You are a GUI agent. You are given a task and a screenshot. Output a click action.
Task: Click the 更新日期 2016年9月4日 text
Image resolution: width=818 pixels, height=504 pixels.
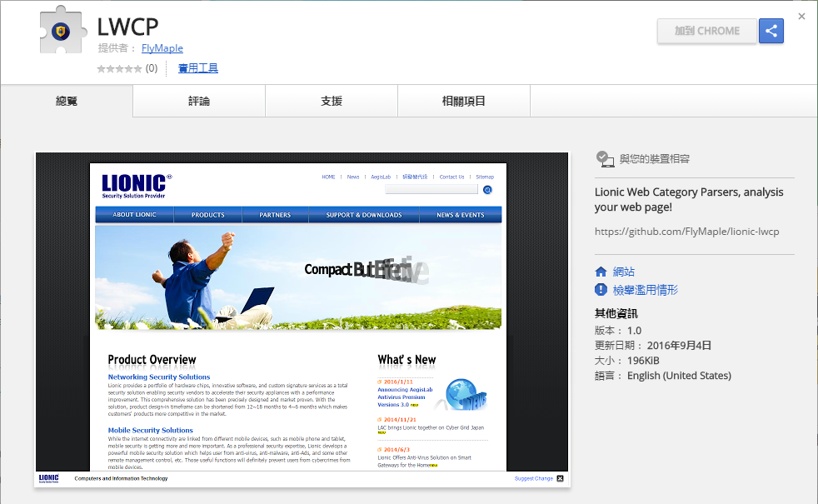[x=653, y=346]
